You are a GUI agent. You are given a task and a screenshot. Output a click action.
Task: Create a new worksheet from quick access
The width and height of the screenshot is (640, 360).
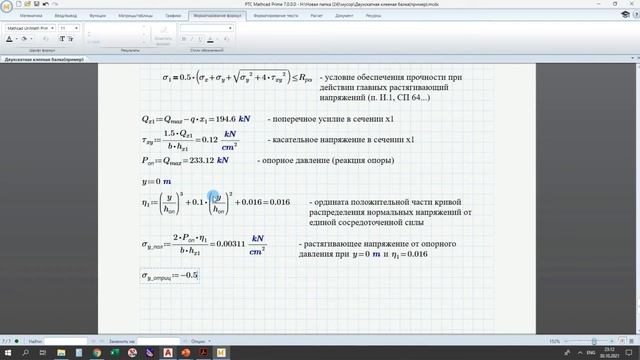[19, 4]
